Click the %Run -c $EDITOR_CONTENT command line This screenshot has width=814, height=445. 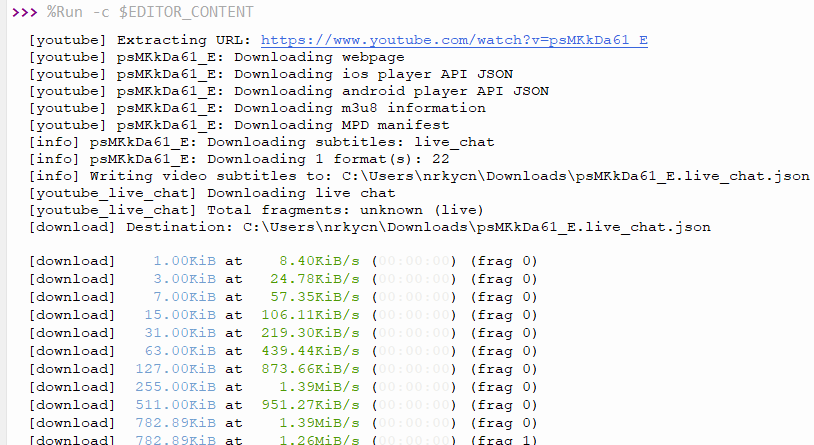[x=151, y=12]
